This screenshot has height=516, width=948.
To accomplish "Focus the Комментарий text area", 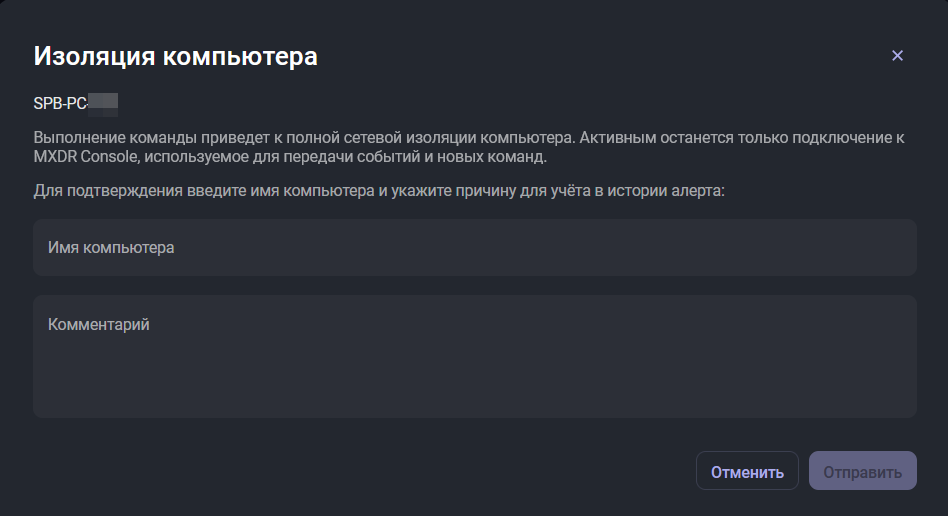I will tap(474, 356).
